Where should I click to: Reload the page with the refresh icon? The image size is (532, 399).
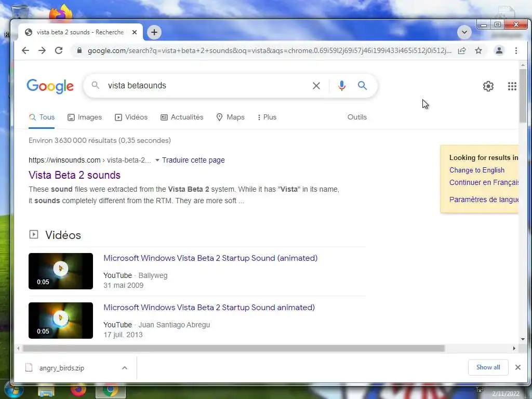59,50
